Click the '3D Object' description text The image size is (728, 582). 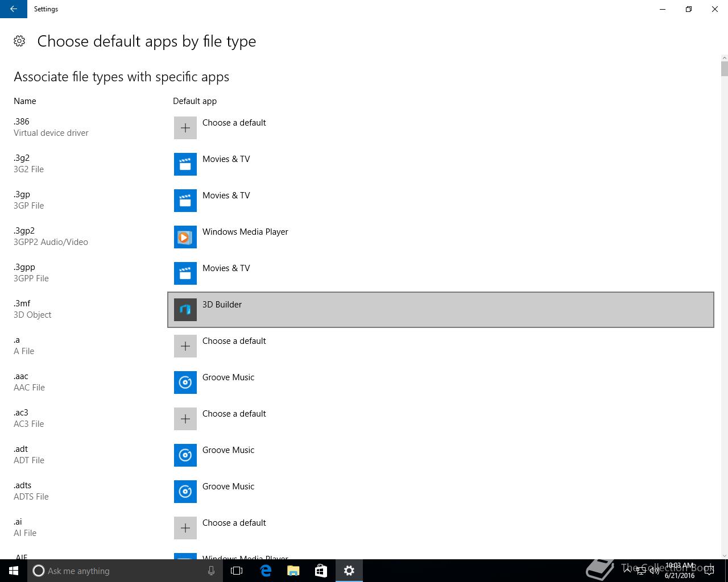pyautogui.click(x=32, y=315)
